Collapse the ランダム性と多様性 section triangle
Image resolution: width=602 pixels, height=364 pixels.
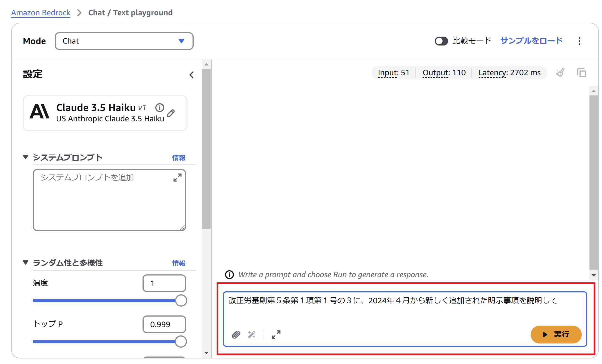coord(25,263)
